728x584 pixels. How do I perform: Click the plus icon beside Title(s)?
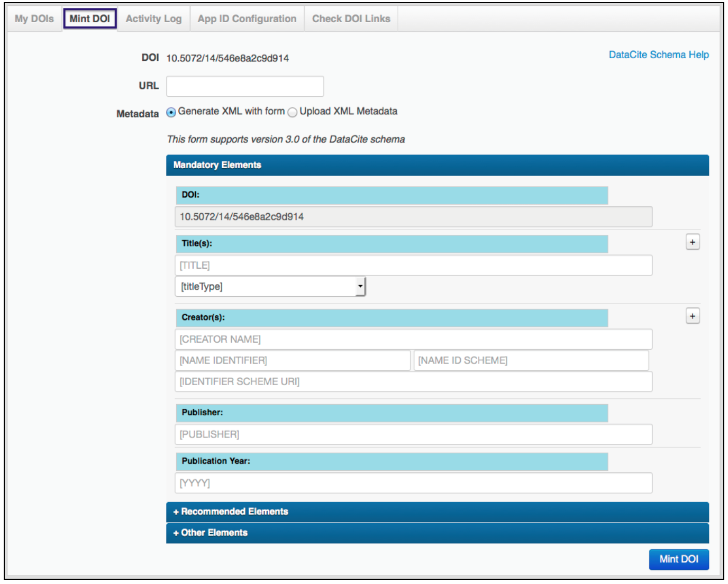click(692, 242)
